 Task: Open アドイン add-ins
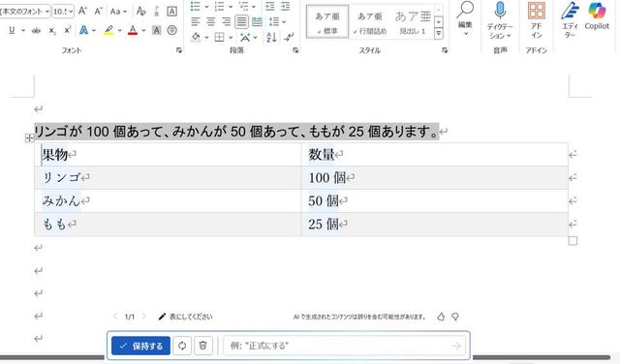[x=536, y=20]
